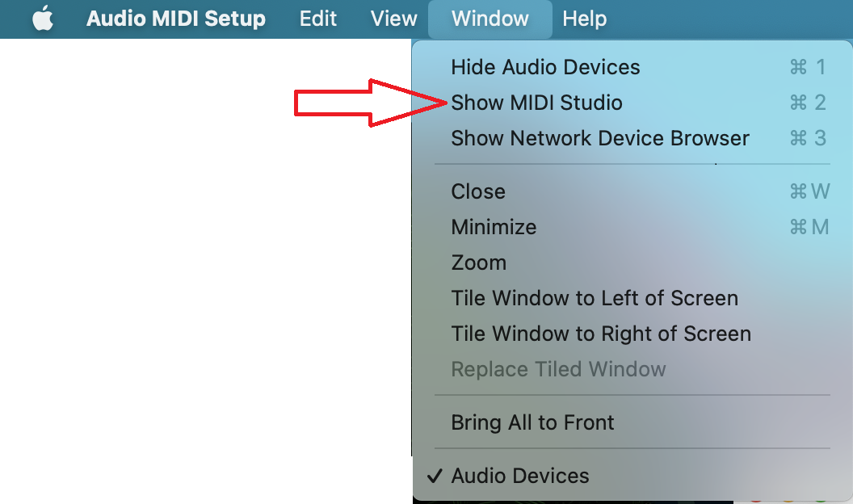This screenshot has width=853, height=504.
Task: Switch to the Audio Devices window entry
Action: (x=632, y=476)
